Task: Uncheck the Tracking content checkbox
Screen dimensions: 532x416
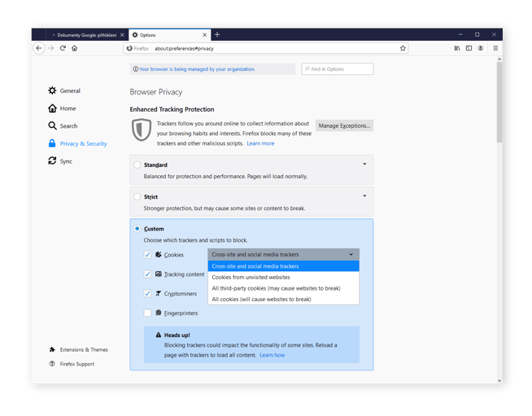Action: 147,274
